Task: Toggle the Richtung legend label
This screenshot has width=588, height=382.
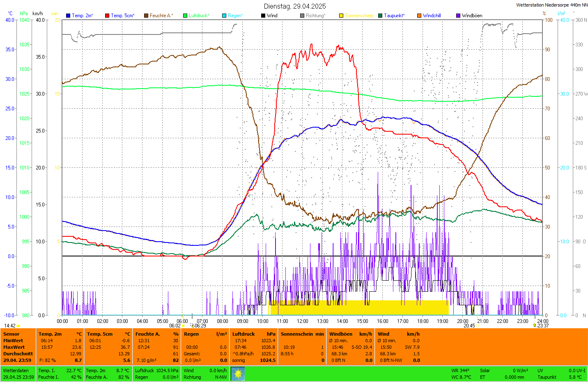Action: click(315, 16)
